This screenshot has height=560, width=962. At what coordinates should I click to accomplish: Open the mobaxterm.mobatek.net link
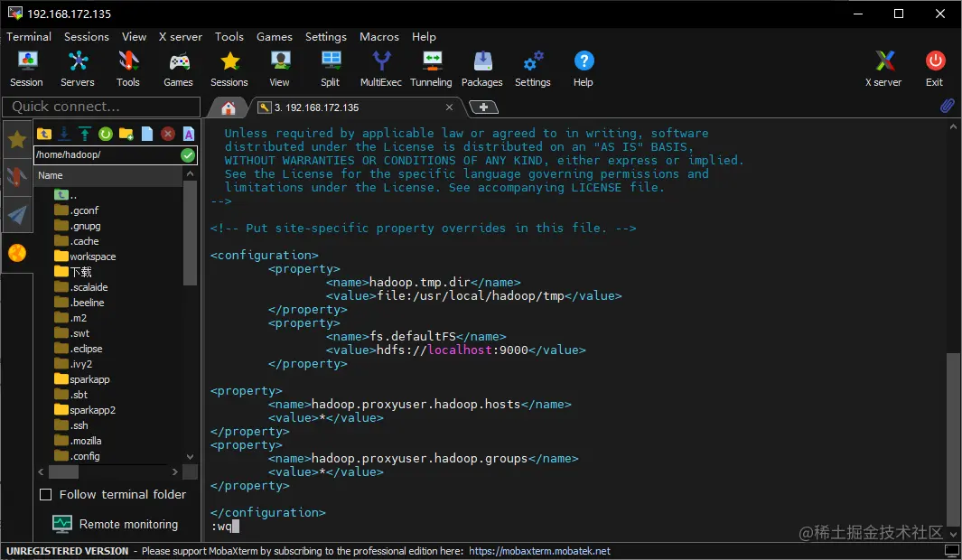click(540, 551)
